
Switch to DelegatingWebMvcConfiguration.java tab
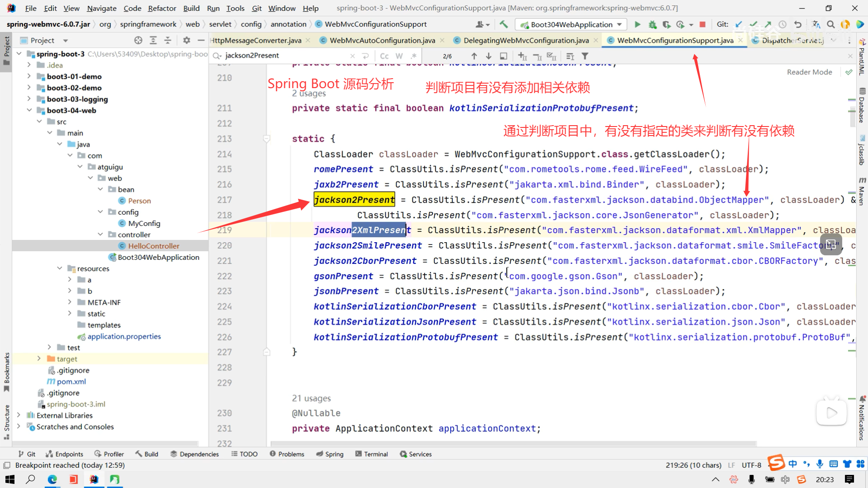(x=526, y=40)
